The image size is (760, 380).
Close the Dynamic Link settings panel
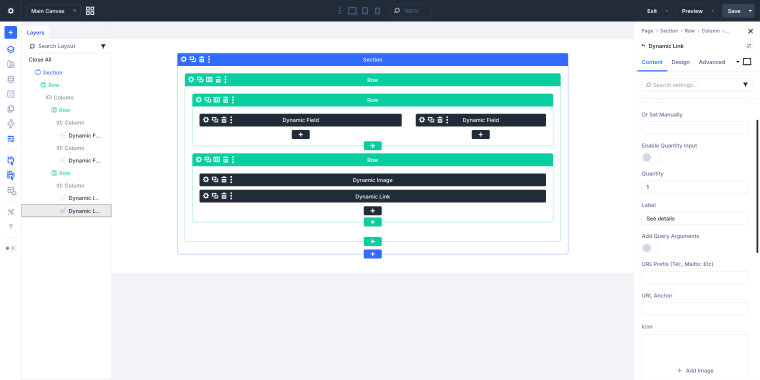pyautogui.click(x=750, y=31)
